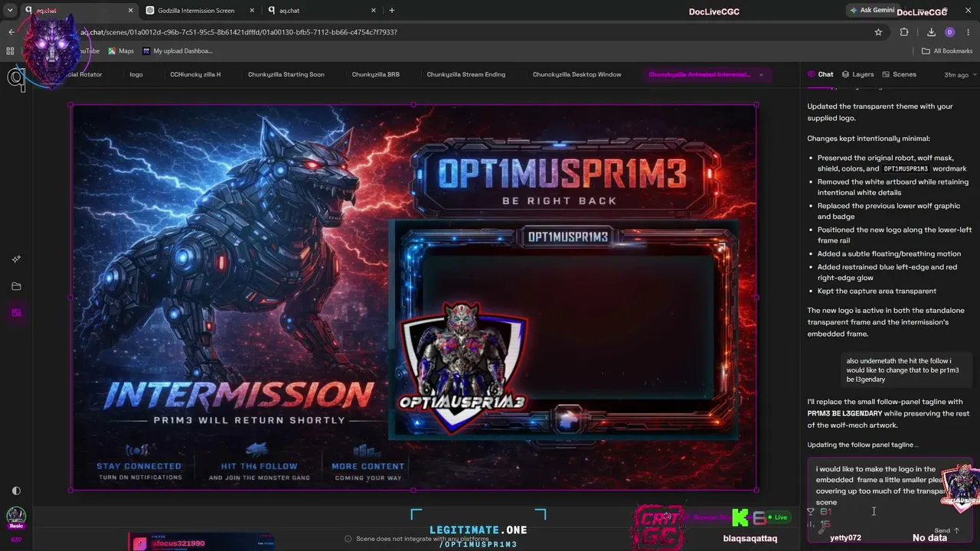Close the Chunckyzilla Animated Intermission scene tab
The width and height of the screenshot is (980, 551).
click(x=761, y=74)
